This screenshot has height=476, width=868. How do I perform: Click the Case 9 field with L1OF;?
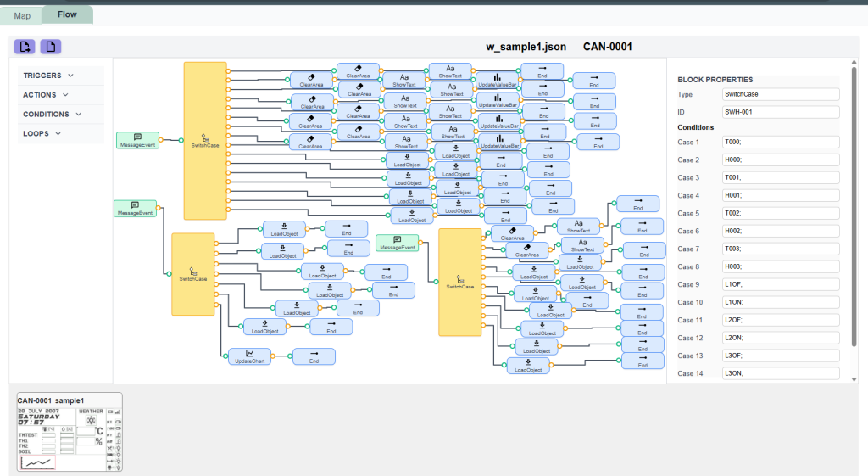point(779,285)
